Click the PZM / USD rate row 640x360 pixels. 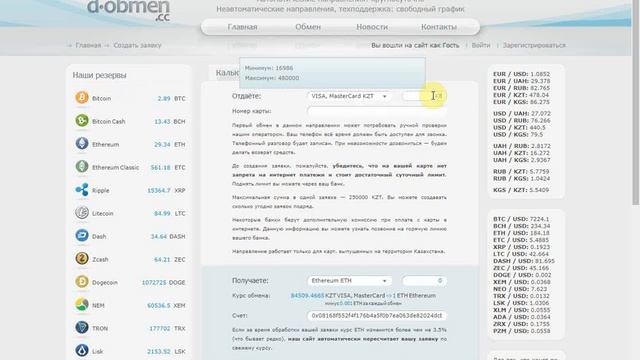click(x=522, y=331)
